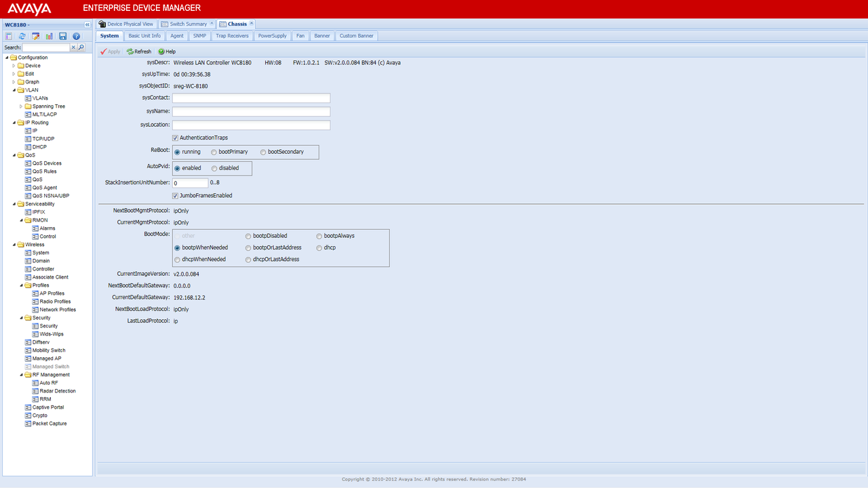Select BootMode bootpAlways radio button
The height and width of the screenshot is (488, 868).
click(x=319, y=236)
